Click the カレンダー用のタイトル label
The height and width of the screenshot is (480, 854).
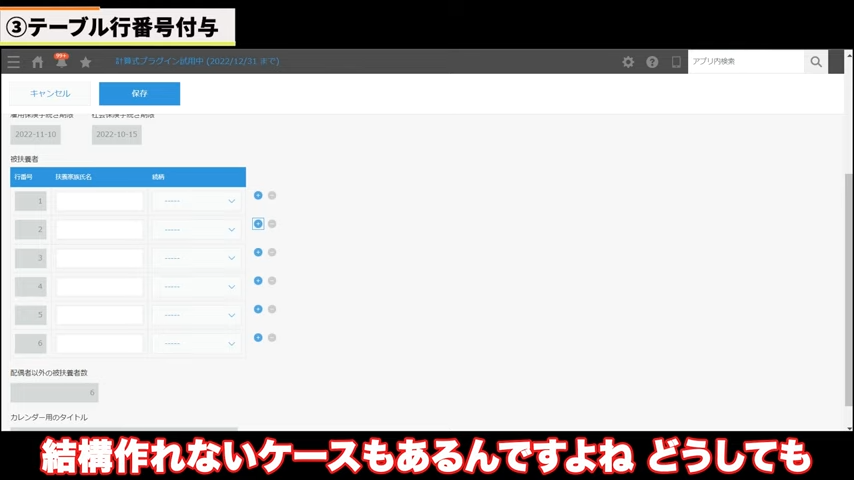(49, 417)
